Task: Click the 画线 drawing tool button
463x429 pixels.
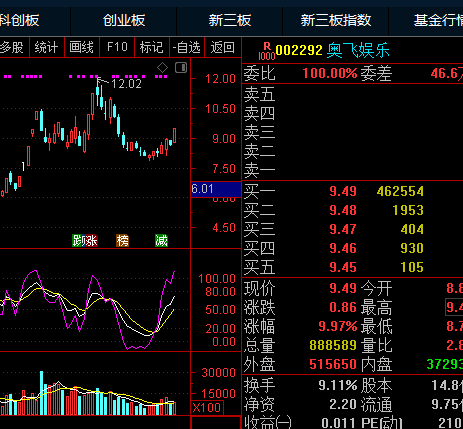Action: coord(82,47)
